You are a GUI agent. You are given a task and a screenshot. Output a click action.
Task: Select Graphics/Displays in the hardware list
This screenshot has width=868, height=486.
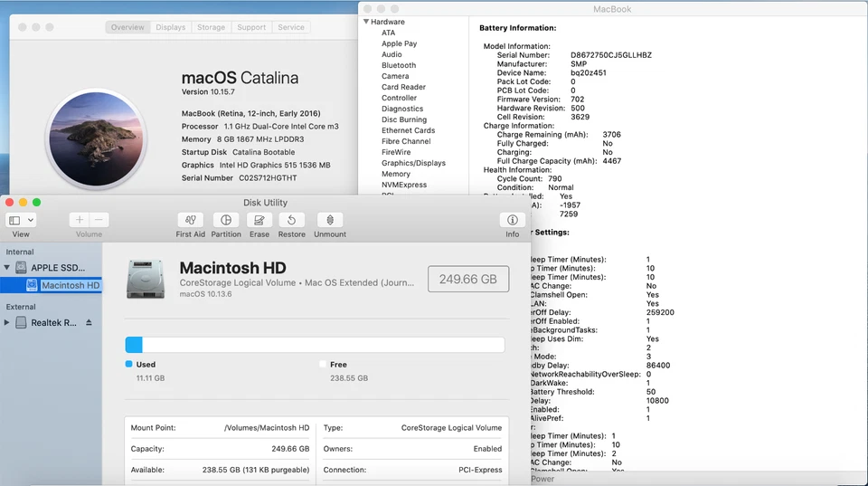click(x=413, y=163)
